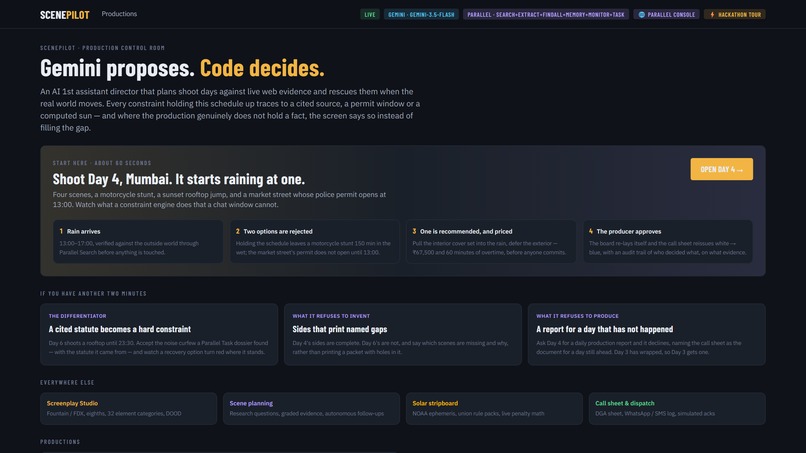Click the 'Gemini proposes. Code decides.' heading
Image resolution: width=806 pixels, height=453 pixels.
[x=182, y=68]
